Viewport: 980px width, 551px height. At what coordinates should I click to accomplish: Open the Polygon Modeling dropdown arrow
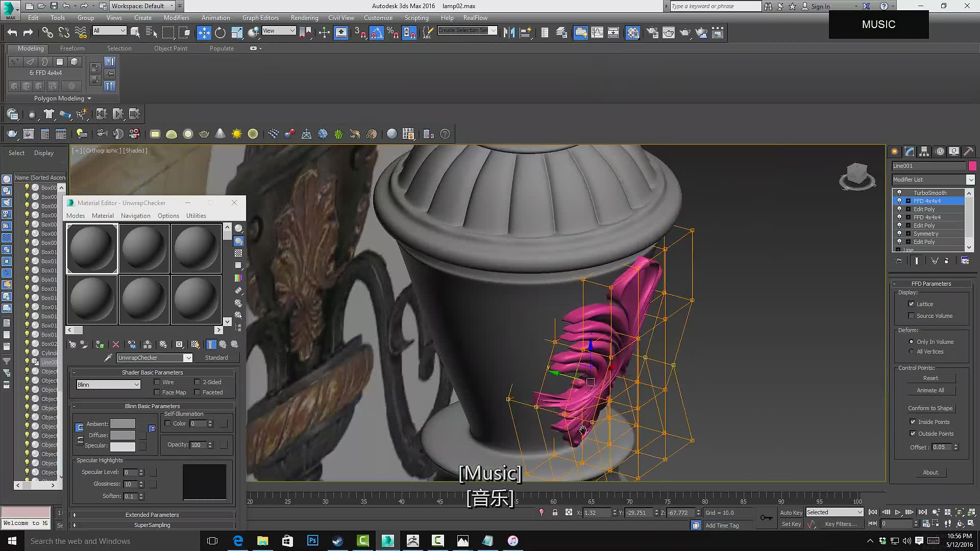89,98
